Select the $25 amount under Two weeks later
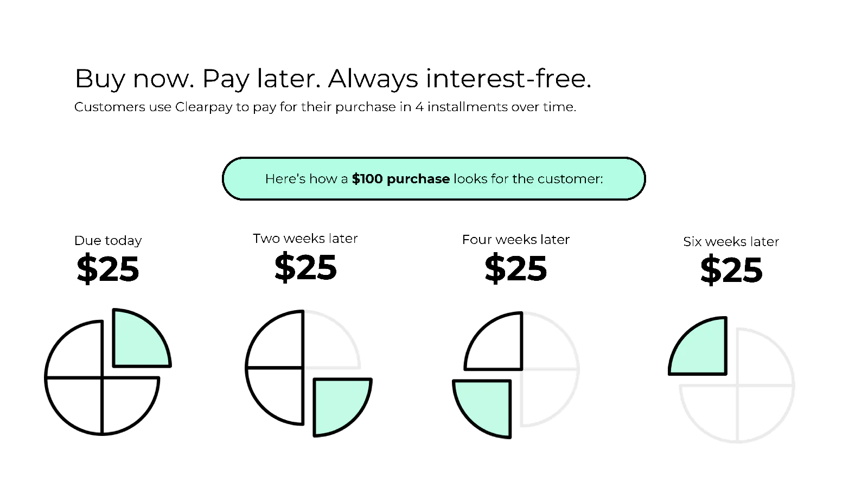The image size is (868, 488). click(x=305, y=267)
